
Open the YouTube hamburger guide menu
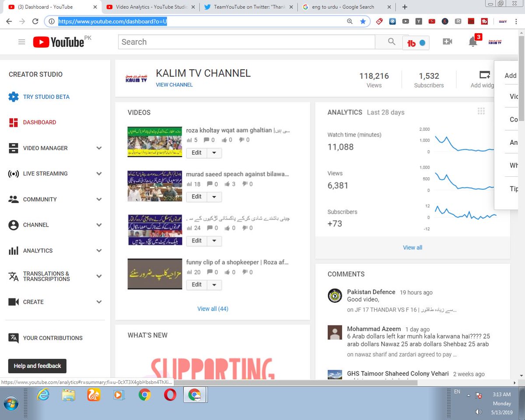coord(21,42)
